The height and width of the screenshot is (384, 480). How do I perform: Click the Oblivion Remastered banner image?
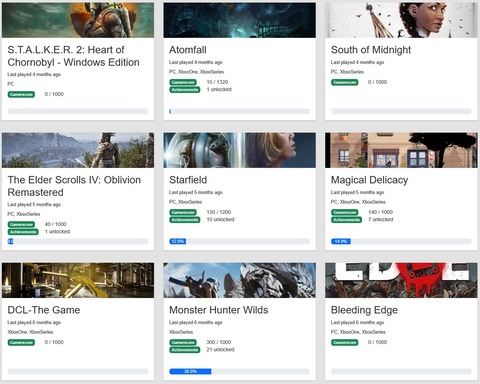(78, 150)
